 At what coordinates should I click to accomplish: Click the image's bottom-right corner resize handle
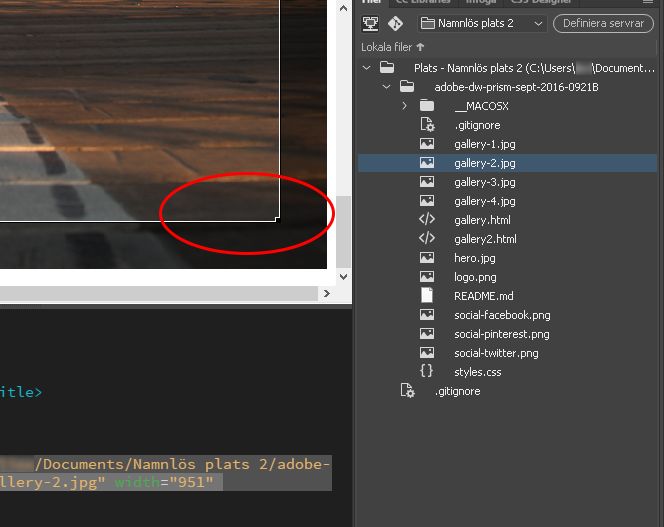[x=277, y=219]
